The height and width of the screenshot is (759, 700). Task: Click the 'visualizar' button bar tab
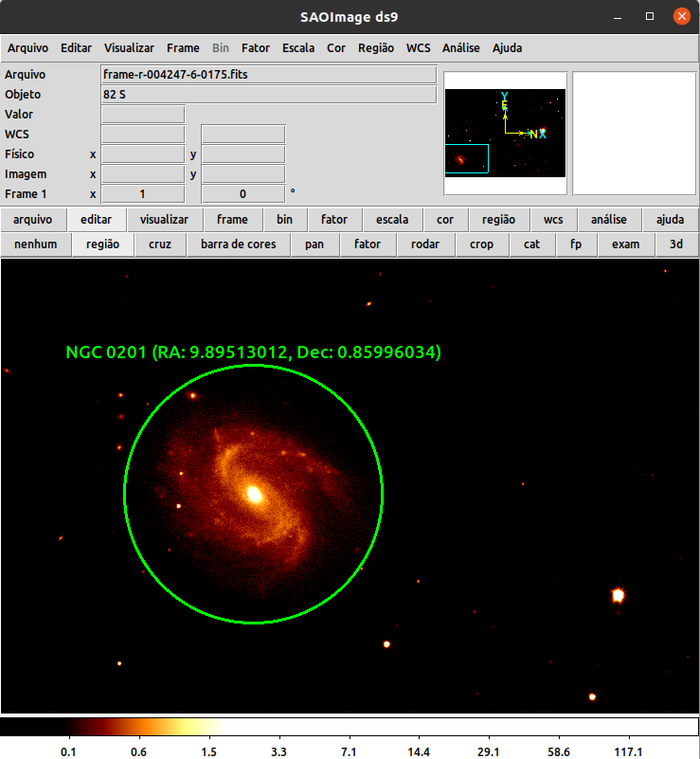165,219
